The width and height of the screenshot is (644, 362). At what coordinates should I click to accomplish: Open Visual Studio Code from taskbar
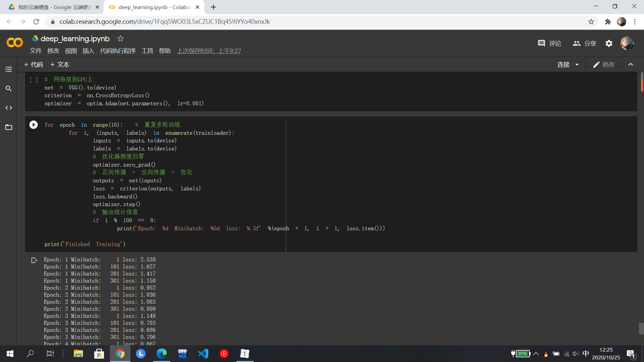pos(203,354)
